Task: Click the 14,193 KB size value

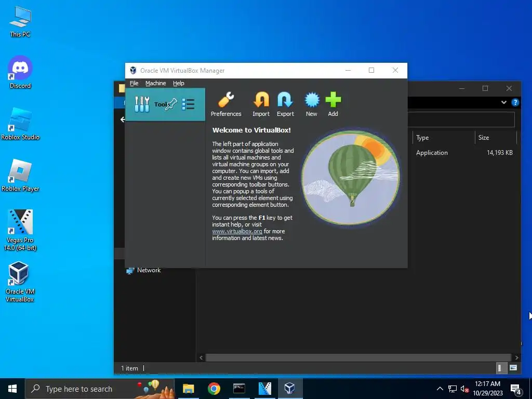Action: (x=499, y=153)
